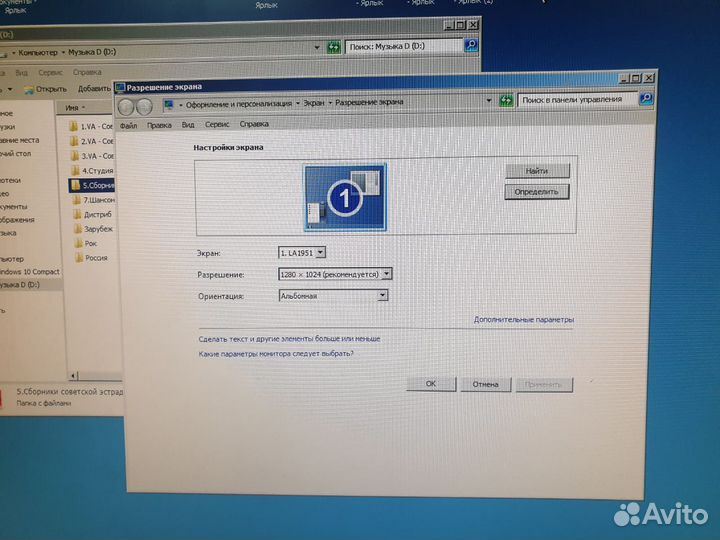This screenshot has width=720, height=540.
Task: Click the green refresh icon in the control panel address bar
Action: coord(506,100)
